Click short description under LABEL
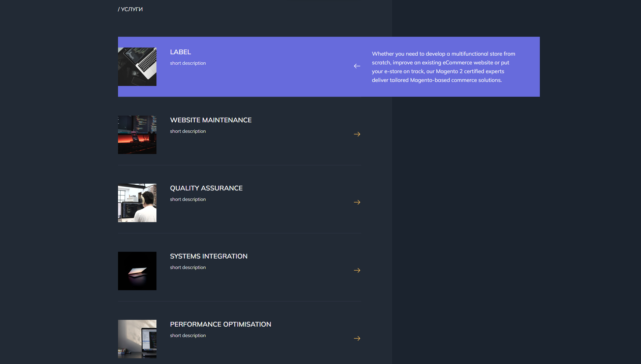Screen dimensions: 641x364 click(188, 63)
